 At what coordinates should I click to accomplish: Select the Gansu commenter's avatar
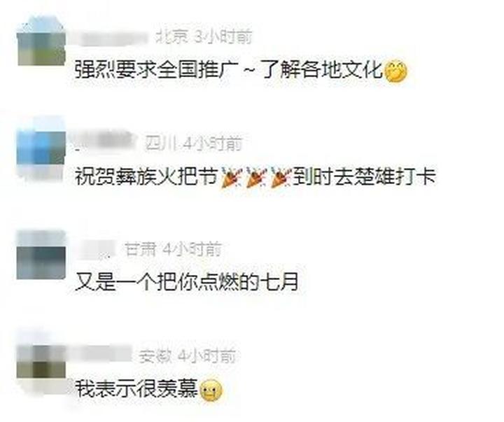[x=41, y=255]
